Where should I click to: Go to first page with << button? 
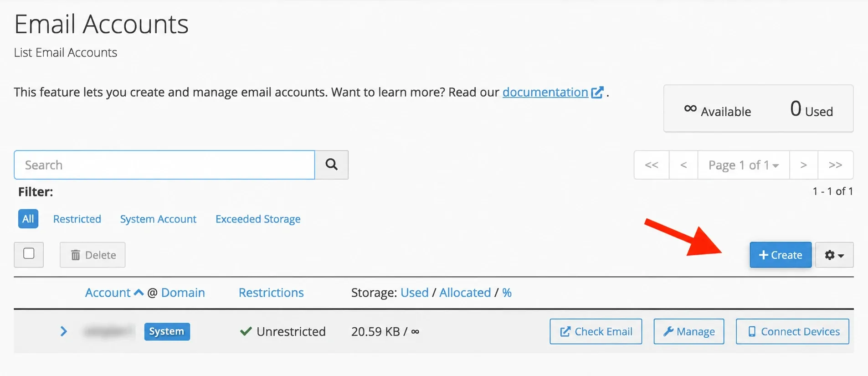(x=652, y=165)
